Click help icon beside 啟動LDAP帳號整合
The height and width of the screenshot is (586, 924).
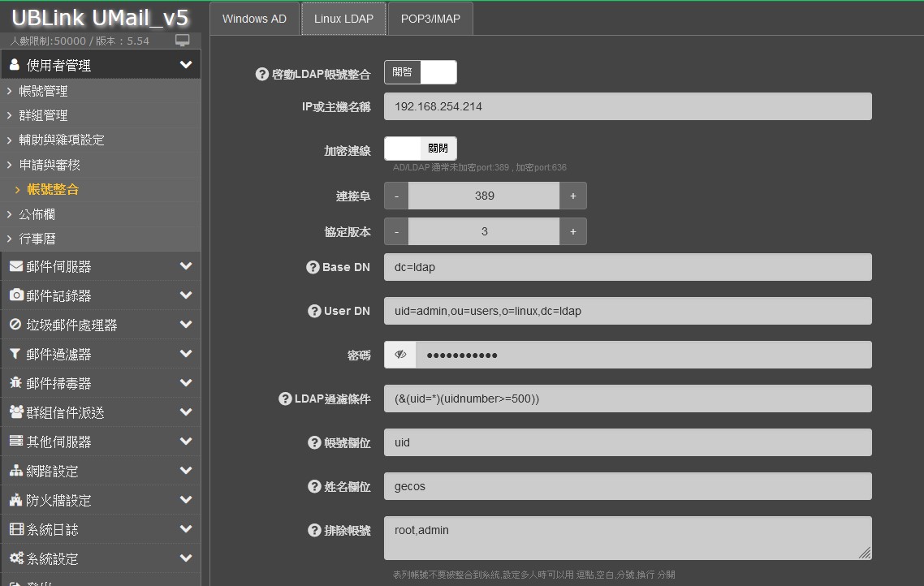pos(261,74)
